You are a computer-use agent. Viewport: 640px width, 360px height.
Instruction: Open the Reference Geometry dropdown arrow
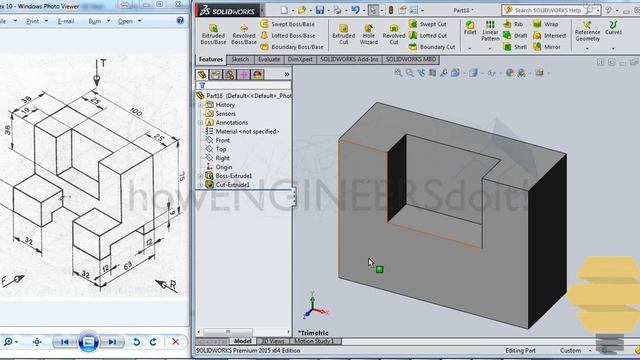click(x=587, y=49)
